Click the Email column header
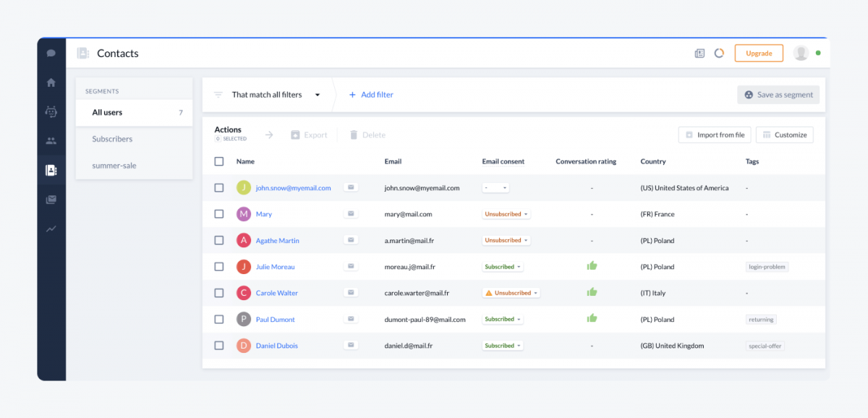The image size is (868, 418). [393, 161]
